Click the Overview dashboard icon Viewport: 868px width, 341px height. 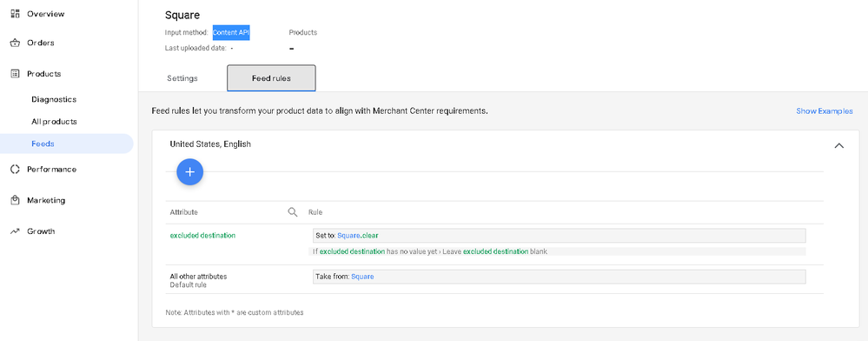click(x=15, y=14)
